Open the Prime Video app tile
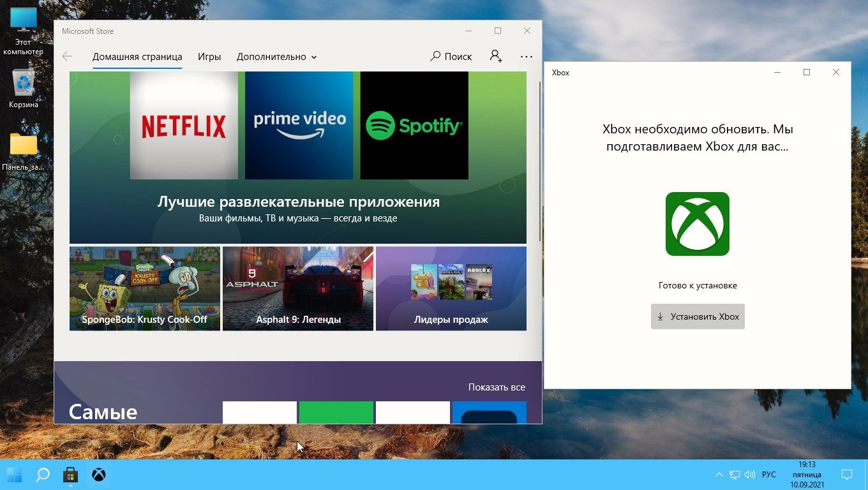Image resolution: width=868 pixels, height=490 pixels. pyautogui.click(x=299, y=125)
